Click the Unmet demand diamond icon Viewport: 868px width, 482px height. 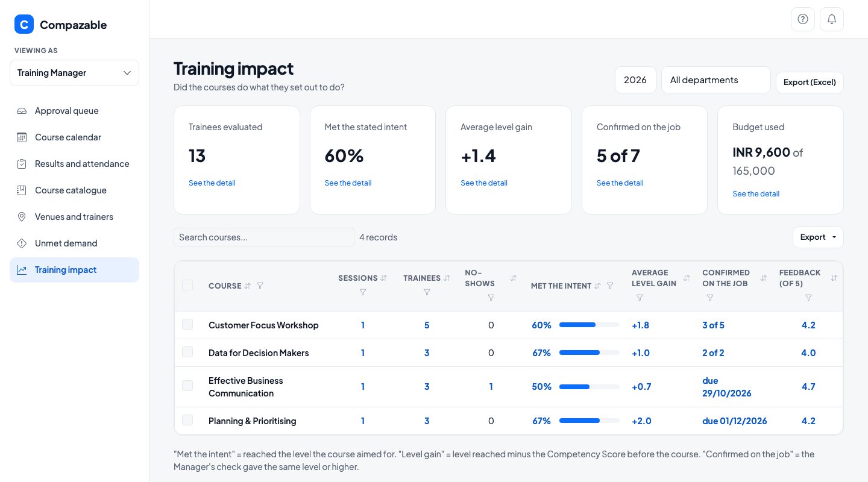click(x=22, y=243)
